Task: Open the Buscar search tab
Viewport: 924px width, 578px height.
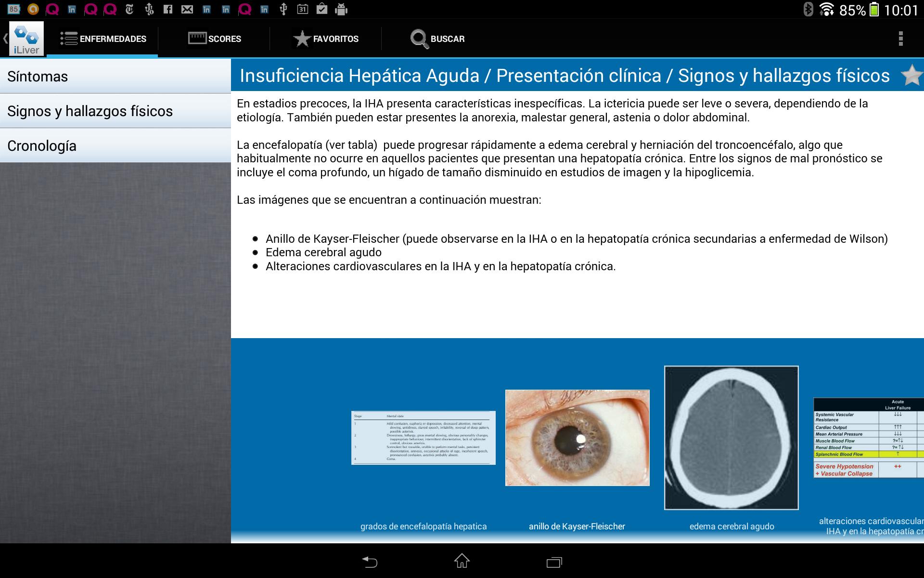Action: 437,39
